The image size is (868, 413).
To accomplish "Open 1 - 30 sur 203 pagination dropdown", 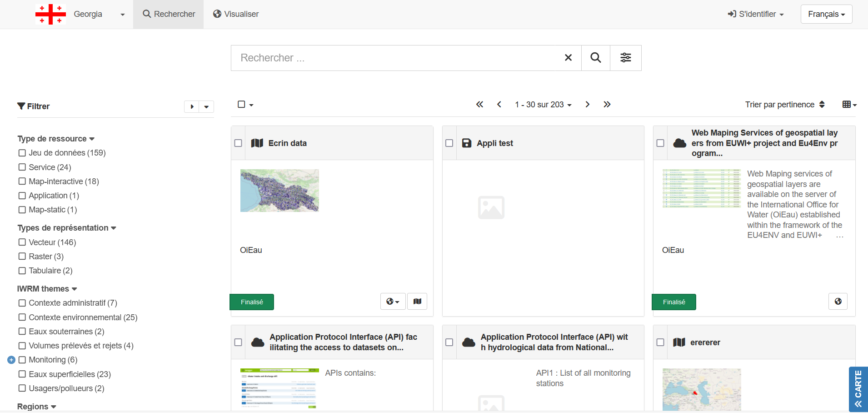I will [x=543, y=105].
